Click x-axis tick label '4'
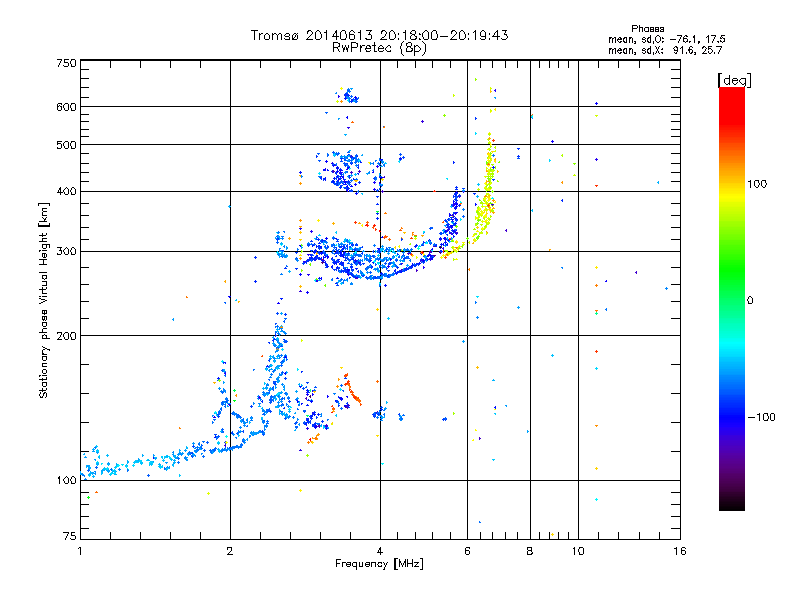This screenshot has height=600, width=800. pyautogui.click(x=380, y=551)
